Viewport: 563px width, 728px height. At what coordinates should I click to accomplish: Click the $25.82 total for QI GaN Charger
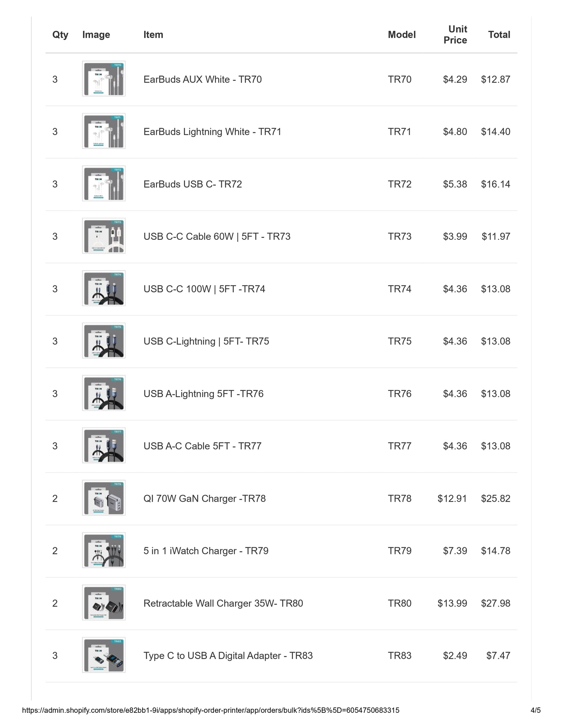click(496, 498)
